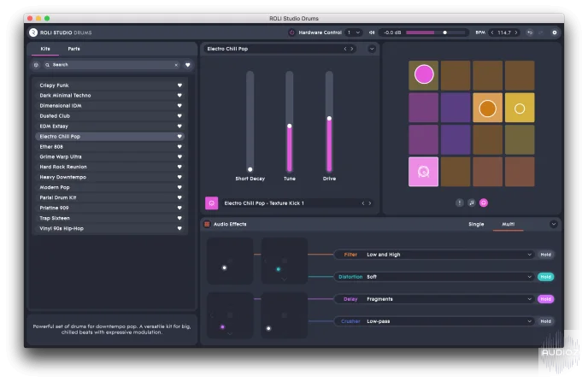The height and width of the screenshot is (382, 588).
Task: Decrease BPM with the left arrow
Action: coord(492,32)
